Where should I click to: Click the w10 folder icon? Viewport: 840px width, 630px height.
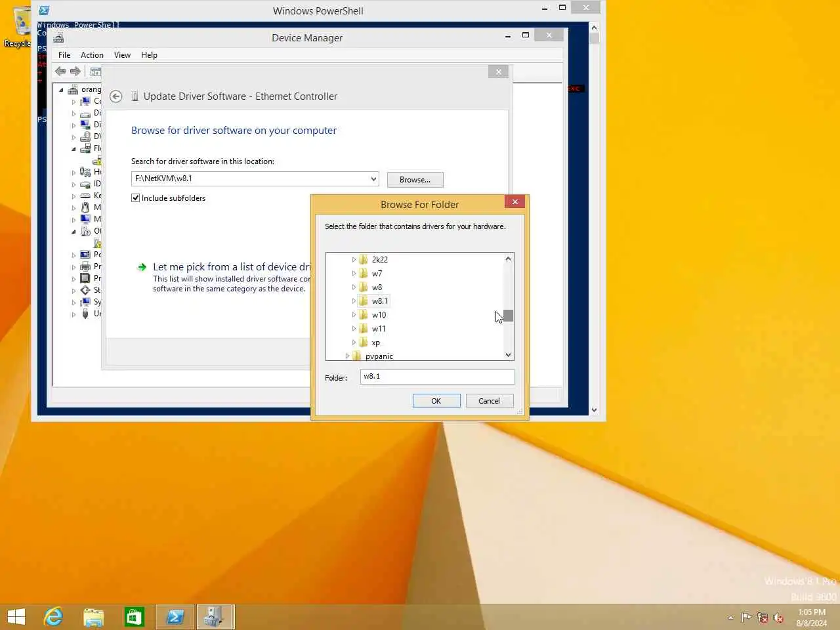(x=364, y=315)
